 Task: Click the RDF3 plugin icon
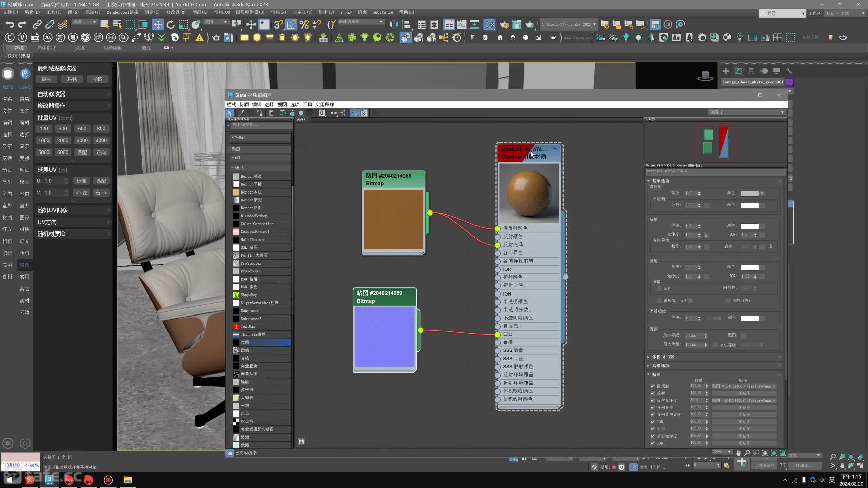tap(8, 74)
